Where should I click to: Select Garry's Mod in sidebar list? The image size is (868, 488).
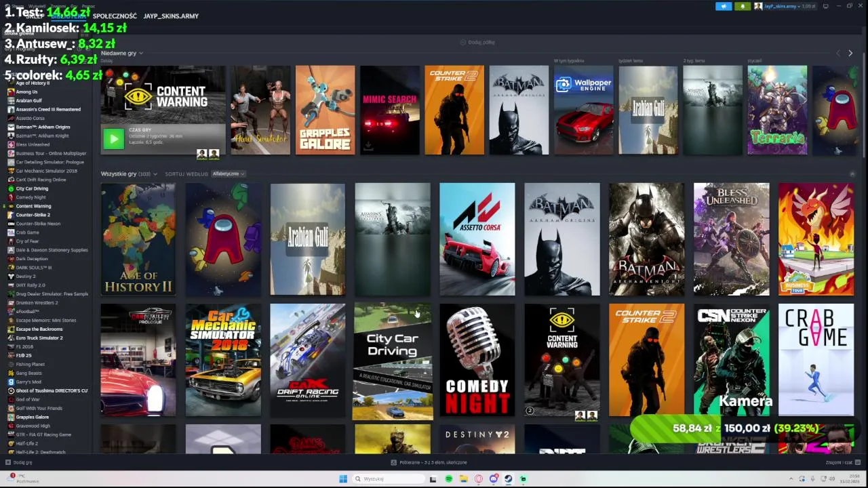click(28, 382)
